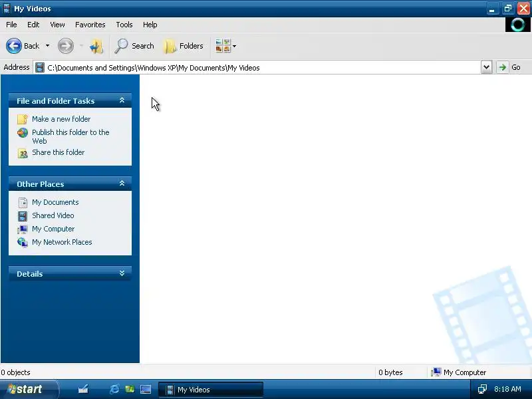Click the Shared Video filmstrip icon
This screenshot has height=399, width=532.
click(x=23, y=216)
